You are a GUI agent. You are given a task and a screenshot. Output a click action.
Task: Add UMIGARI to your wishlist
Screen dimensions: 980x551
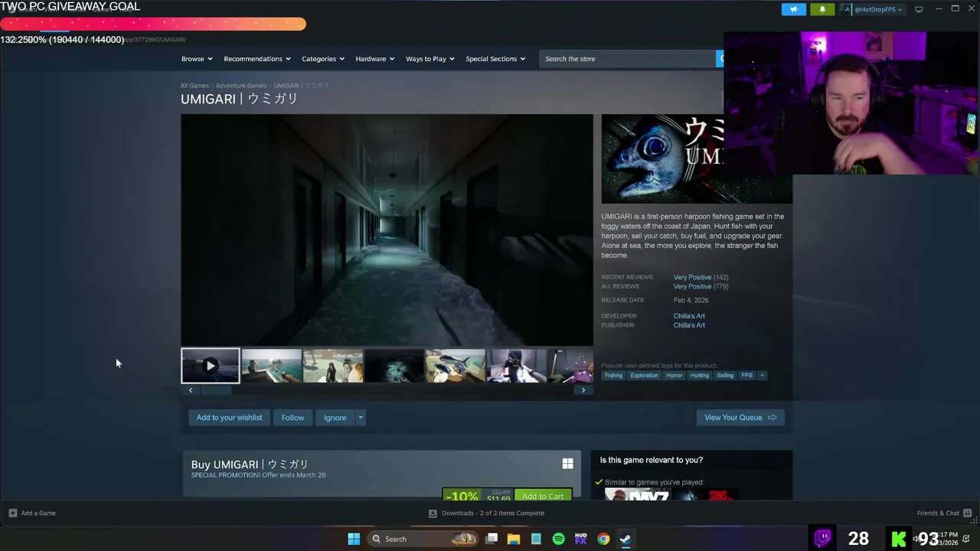229,418
